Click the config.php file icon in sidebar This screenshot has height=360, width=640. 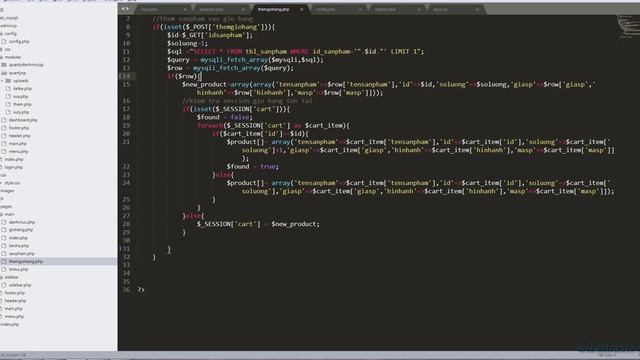4,42
